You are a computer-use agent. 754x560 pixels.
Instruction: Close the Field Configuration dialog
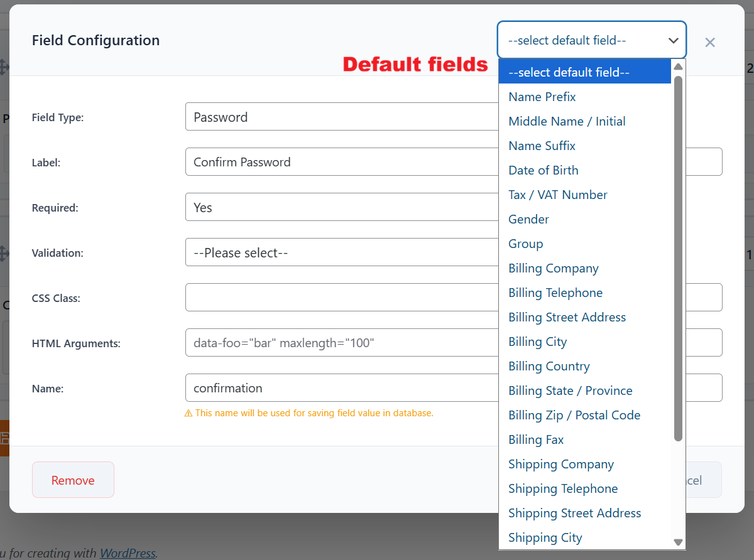click(709, 42)
